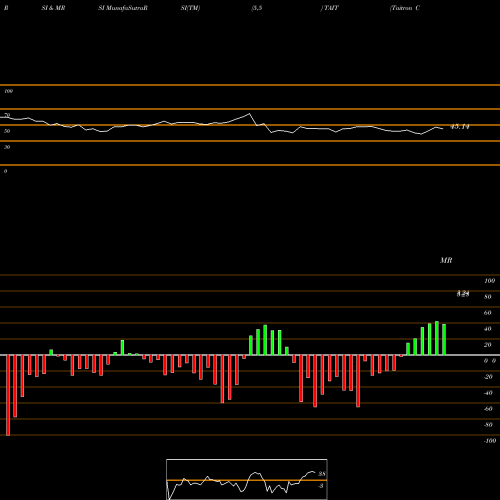Screen dimensions: 500x500
Task: Click the ') TAIT' ticker text
Action: pyautogui.click(x=329, y=8)
